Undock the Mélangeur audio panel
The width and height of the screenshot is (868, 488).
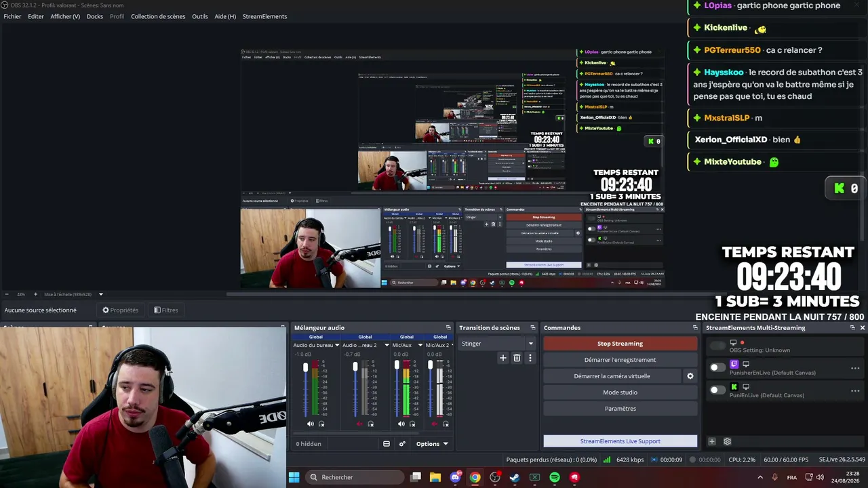(x=448, y=328)
